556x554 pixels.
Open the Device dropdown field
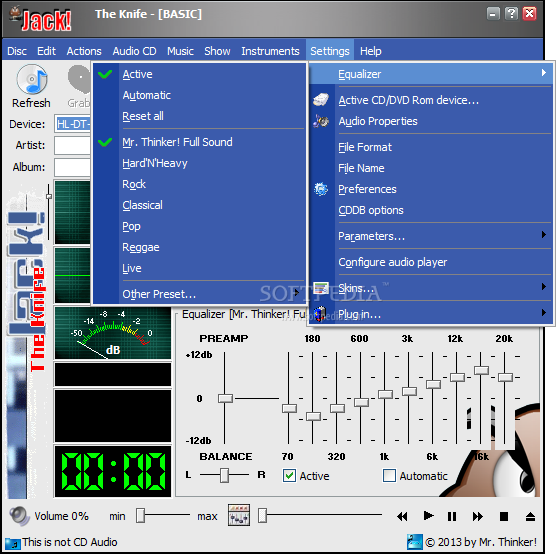tap(73, 124)
